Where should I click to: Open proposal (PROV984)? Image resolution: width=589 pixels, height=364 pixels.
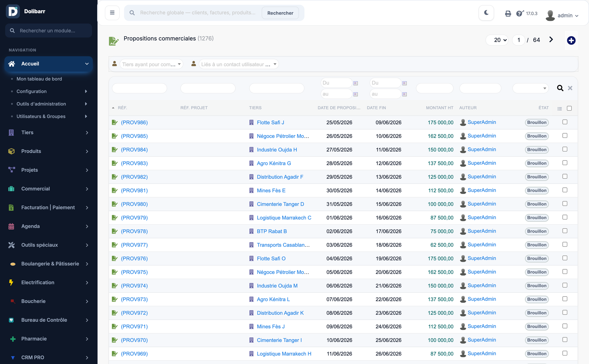(134, 150)
